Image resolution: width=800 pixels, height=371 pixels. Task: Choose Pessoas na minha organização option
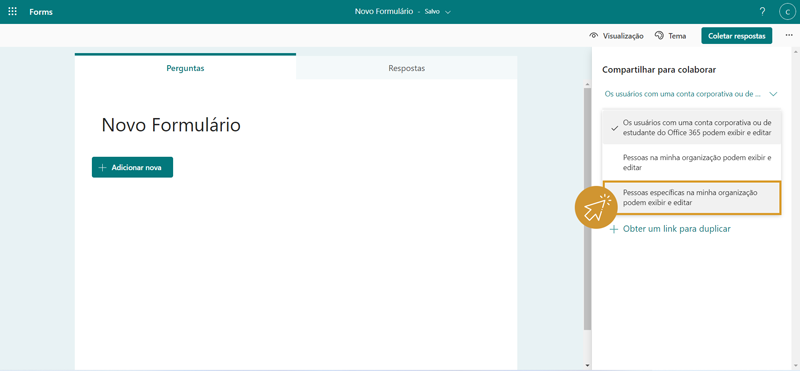tap(691, 163)
